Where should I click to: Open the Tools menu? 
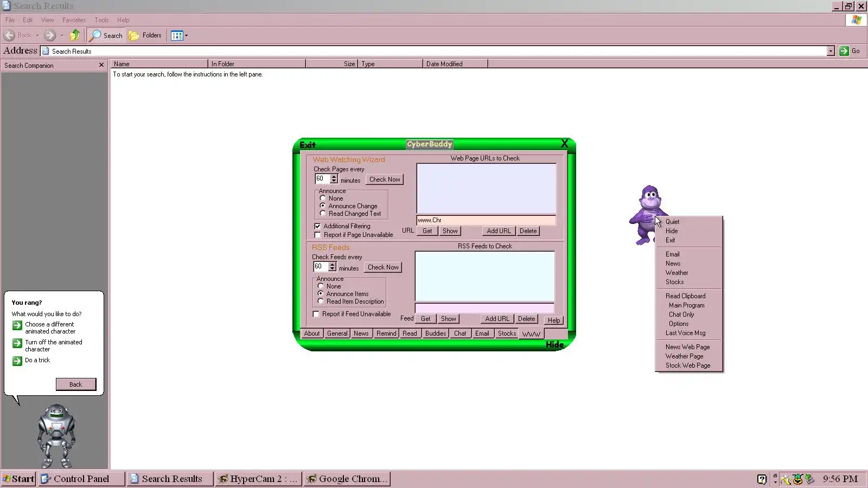point(101,20)
